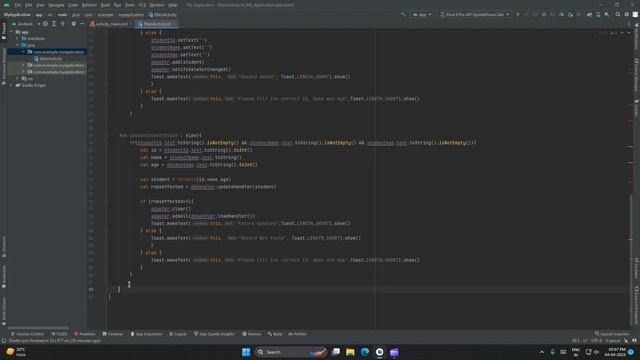Open the Build tool window
The height and width of the screenshot is (360, 640).
275,334
